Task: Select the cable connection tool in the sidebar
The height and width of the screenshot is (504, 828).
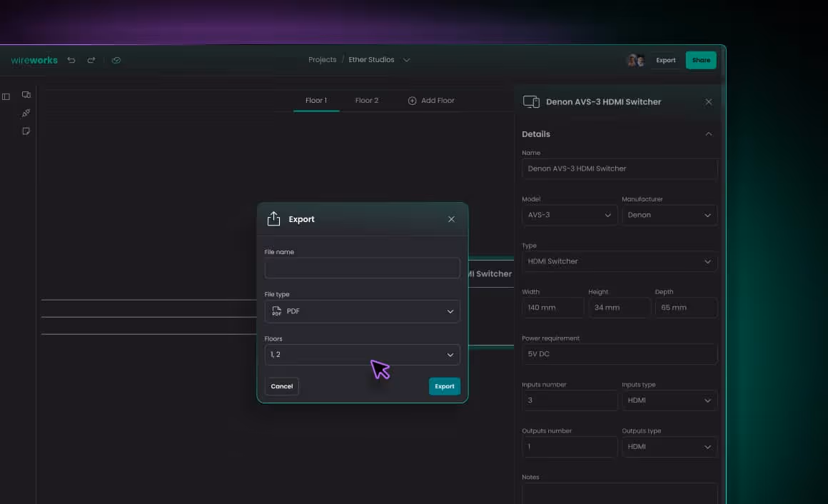Action: click(x=26, y=113)
